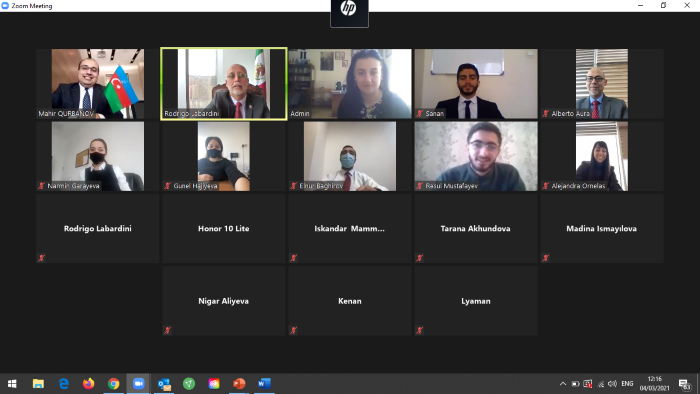
Task: Select Mahir QURBANOV's video tile
Action: pos(98,84)
